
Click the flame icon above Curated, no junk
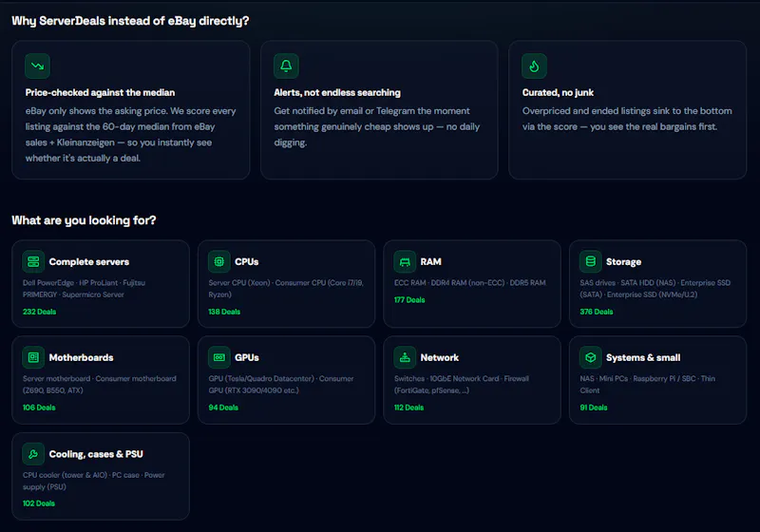[x=534, y=66]
